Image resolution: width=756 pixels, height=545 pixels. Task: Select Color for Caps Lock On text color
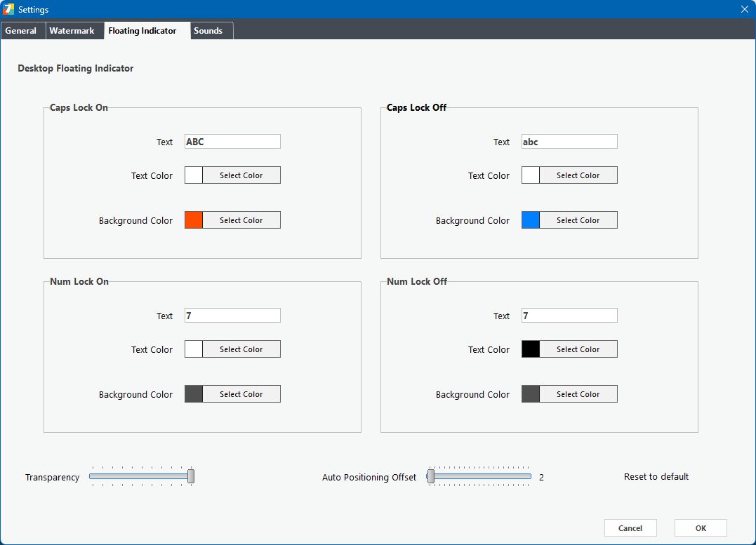coord(241,175)
